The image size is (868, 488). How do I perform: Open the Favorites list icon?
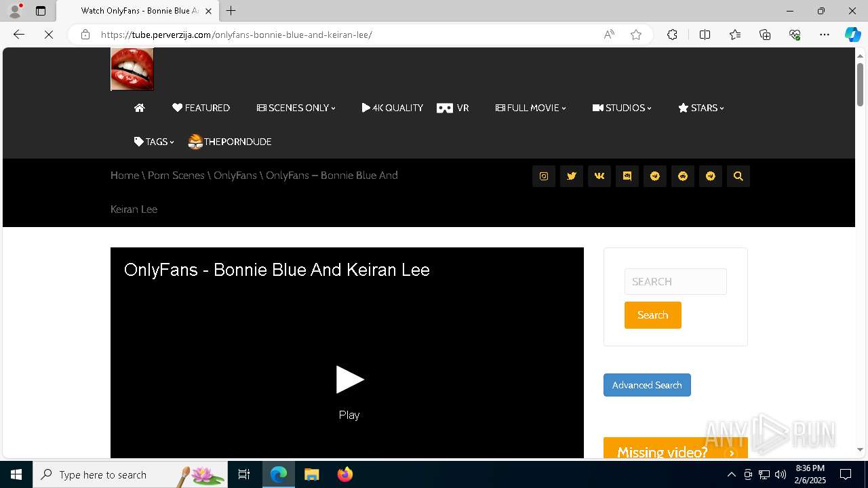tap(735, 35)
